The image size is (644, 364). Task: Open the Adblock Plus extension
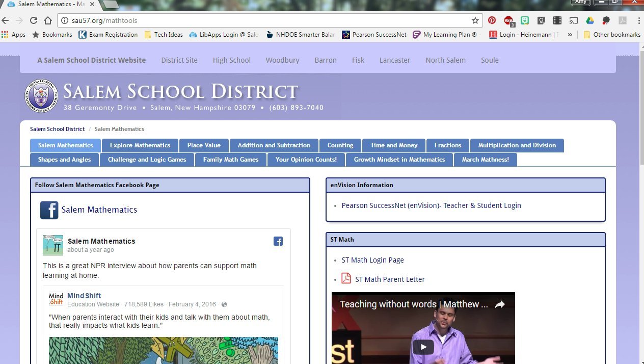point(508,21)
